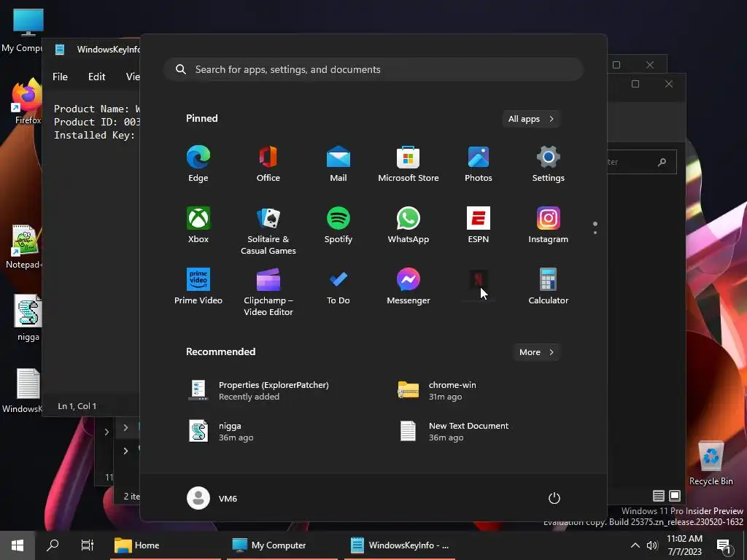Click the Start menu search box
This screenshot has width=747, height=560.
[373, 69]
